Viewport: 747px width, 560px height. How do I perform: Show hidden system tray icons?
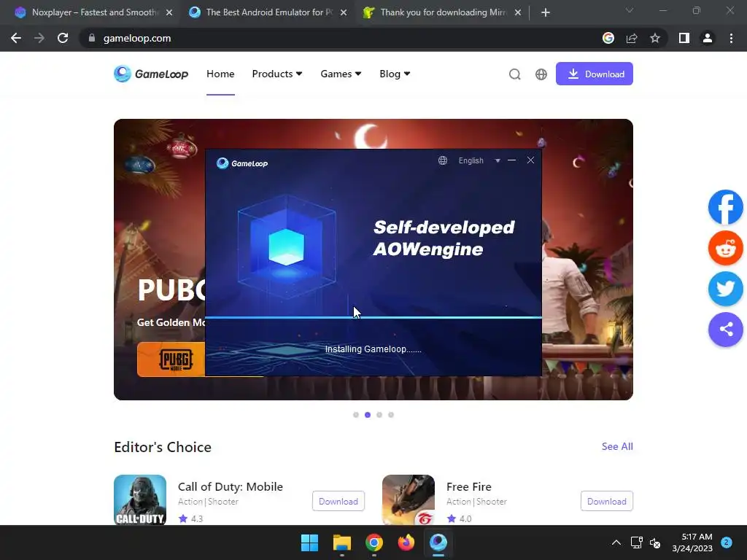pyautogui.click(x=616, y=542)
